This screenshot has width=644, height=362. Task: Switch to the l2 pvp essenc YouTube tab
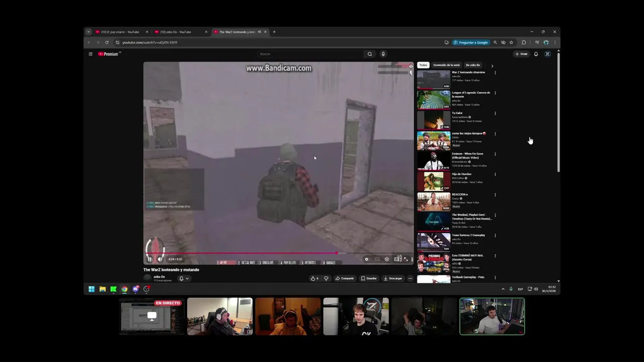pyautogui.click(x=120, y=32)
